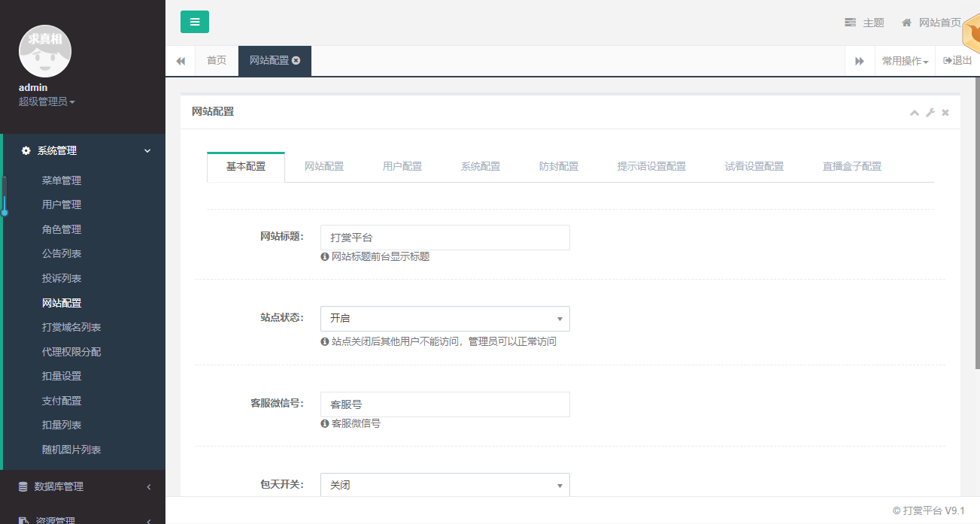Switch to the 防封配置 tab
Screen dimensions: 980x524
[x=559, y=166]
